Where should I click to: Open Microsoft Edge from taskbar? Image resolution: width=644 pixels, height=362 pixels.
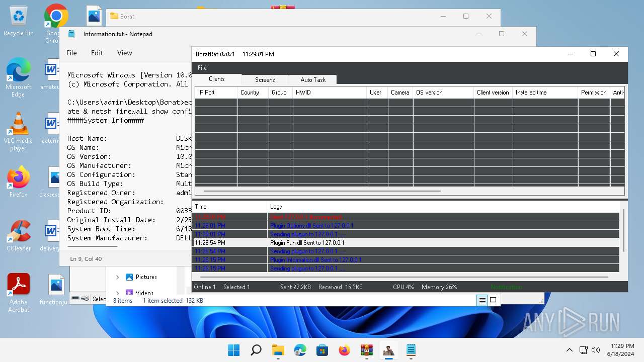tap(300, 350)
